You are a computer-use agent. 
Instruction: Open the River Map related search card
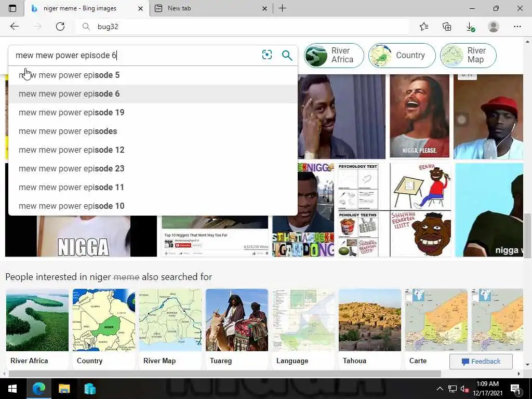[170, 328]
